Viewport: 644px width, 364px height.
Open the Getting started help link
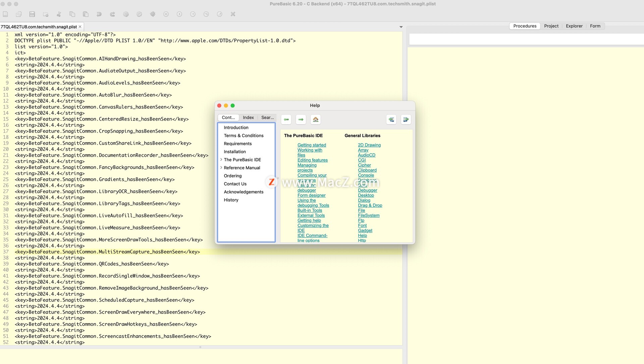click(x=312, y=145)
